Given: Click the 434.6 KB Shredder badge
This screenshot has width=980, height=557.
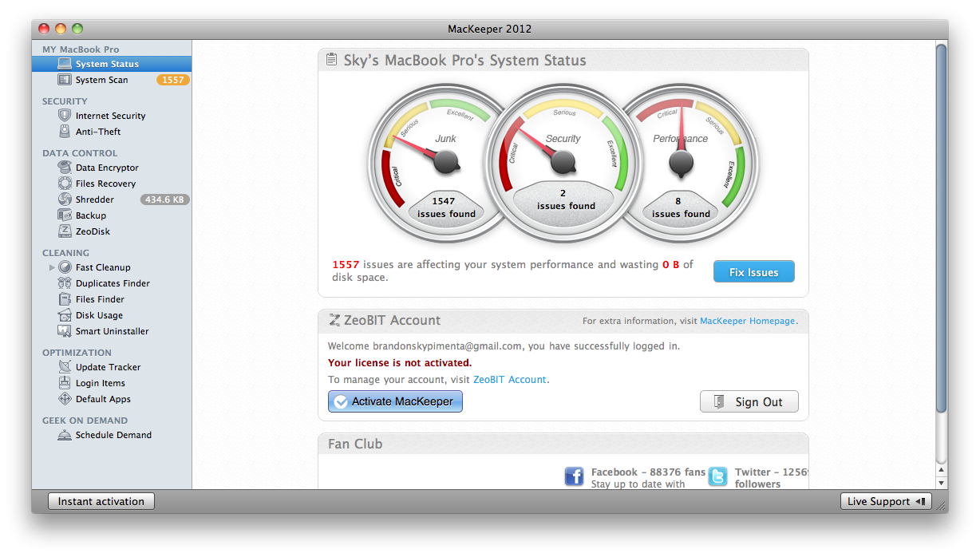Looking at the screenshot, I should pyautogui.click(x=164, y=199).
